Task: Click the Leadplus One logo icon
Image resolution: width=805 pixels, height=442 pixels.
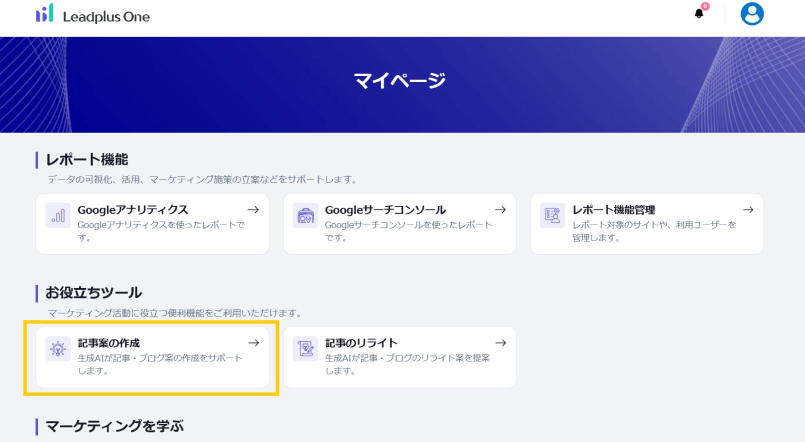Action: click(x=44, y=13)
